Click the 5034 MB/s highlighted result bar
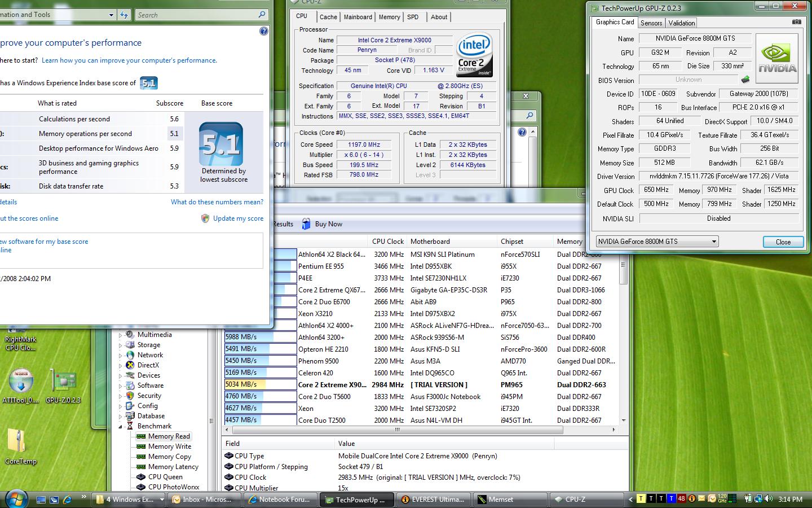Screen dimensions: 812x508 260,385
